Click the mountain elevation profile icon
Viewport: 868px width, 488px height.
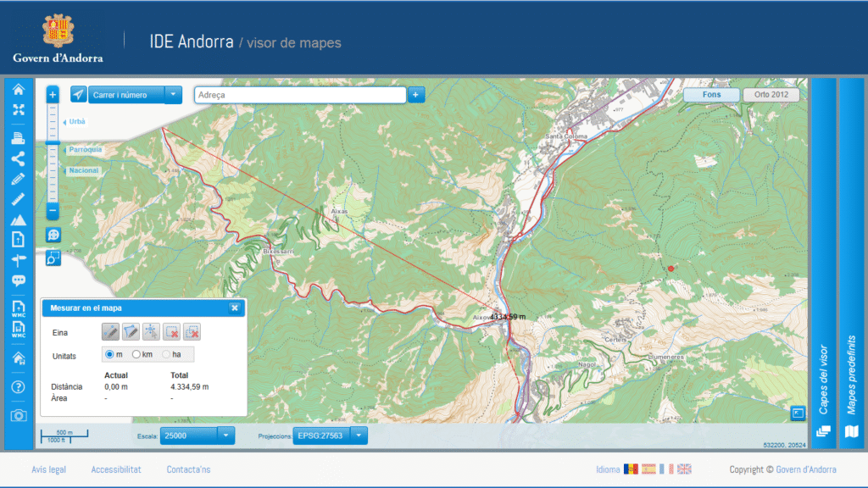pyautogui.click(x=18, y=219)
